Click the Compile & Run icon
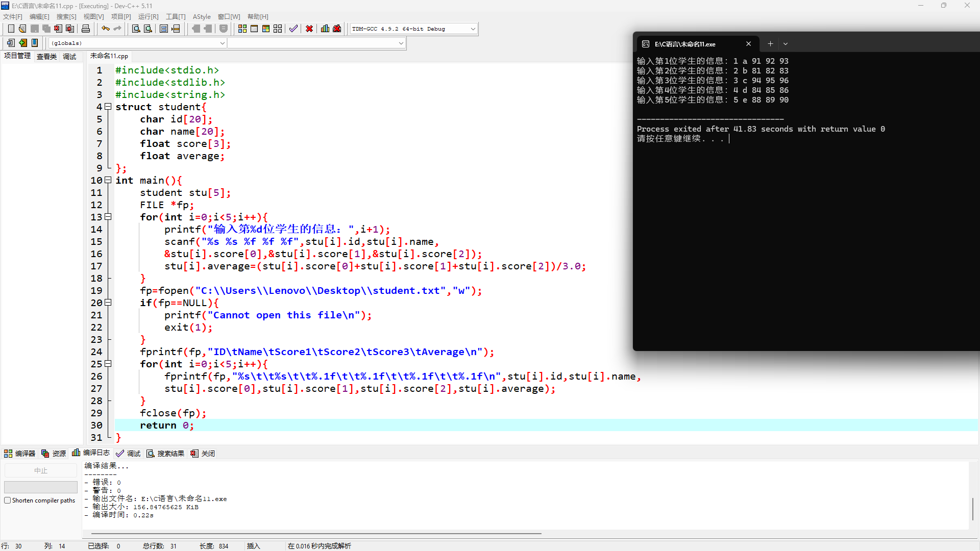Viewport: 980px width, 551px height. [266, 29]
